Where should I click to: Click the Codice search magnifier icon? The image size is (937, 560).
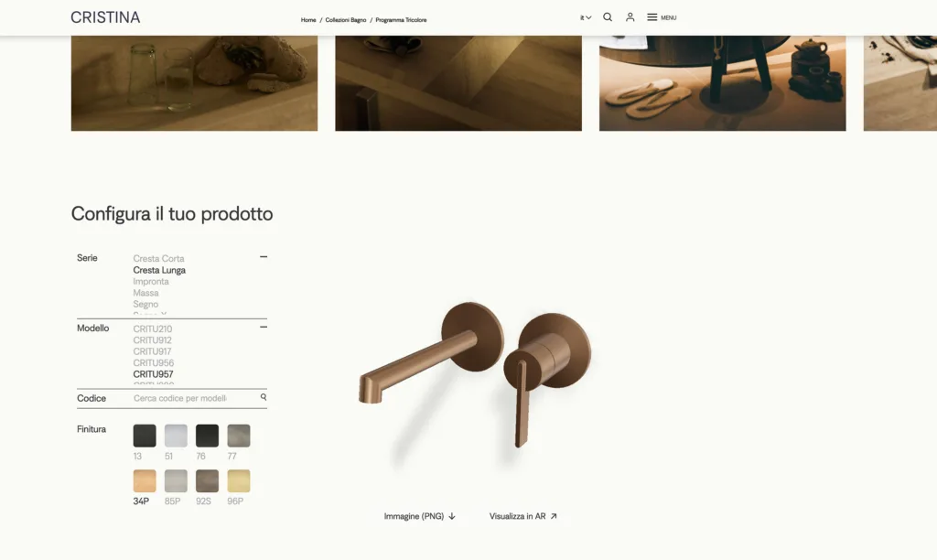(264, 397)
